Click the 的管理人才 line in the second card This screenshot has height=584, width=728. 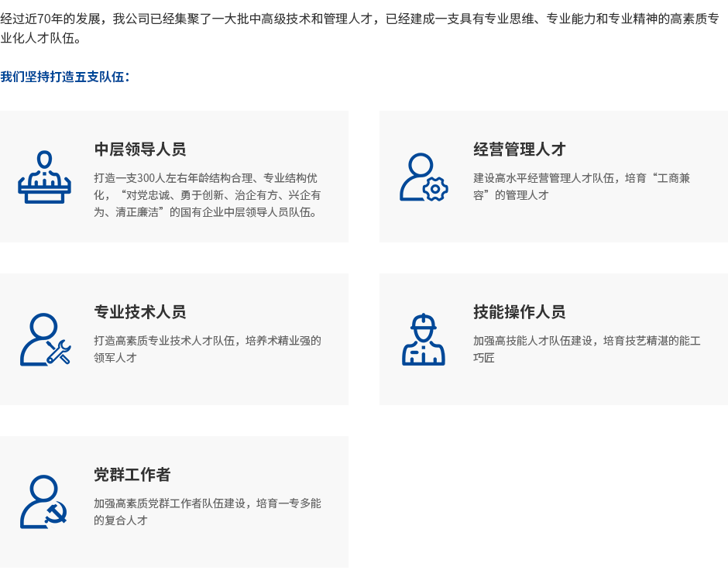click(511, 195)
